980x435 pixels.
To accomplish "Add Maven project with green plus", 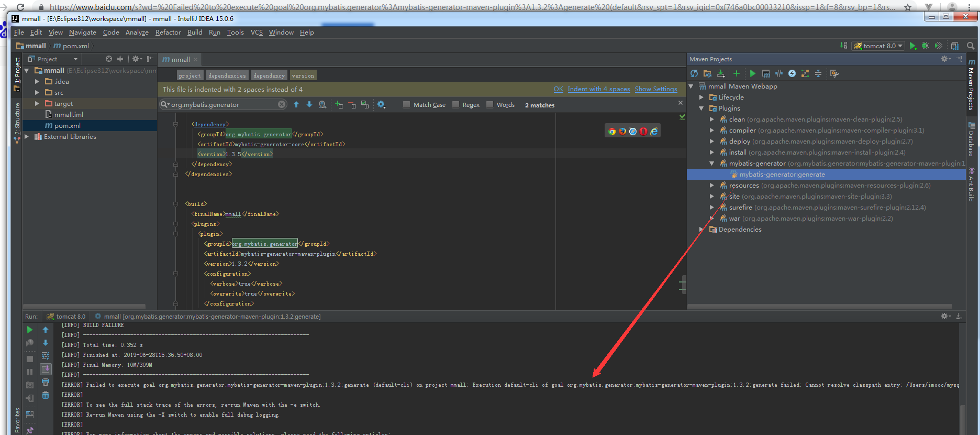I will [x=737, y=73].
